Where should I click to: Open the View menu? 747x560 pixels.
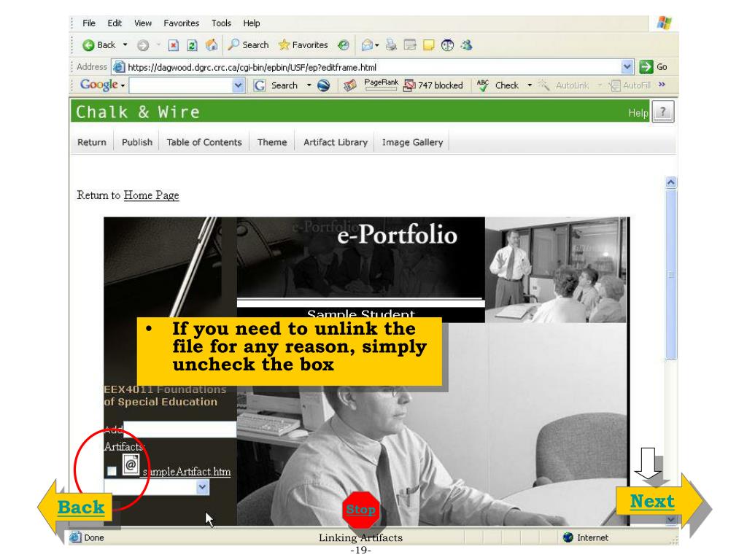pyautogui.click(x=143, y=23)
